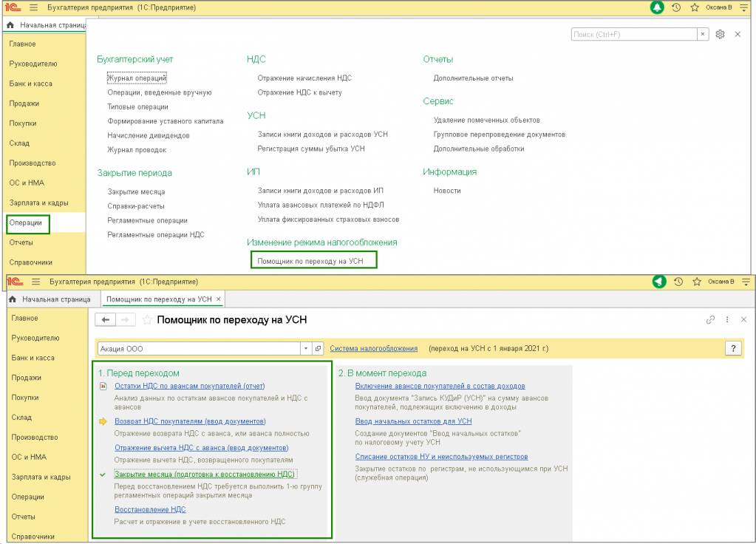The height and width of the screenshot is (544, 756).
Task: Open Включение авансов покупателей в состав доходов
Action: click(440, 386)
